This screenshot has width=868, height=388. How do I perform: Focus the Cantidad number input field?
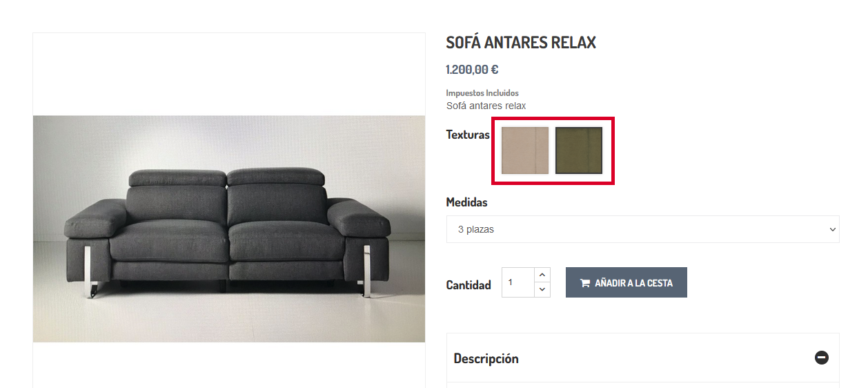pyautogui.click(x=518, y=282)
